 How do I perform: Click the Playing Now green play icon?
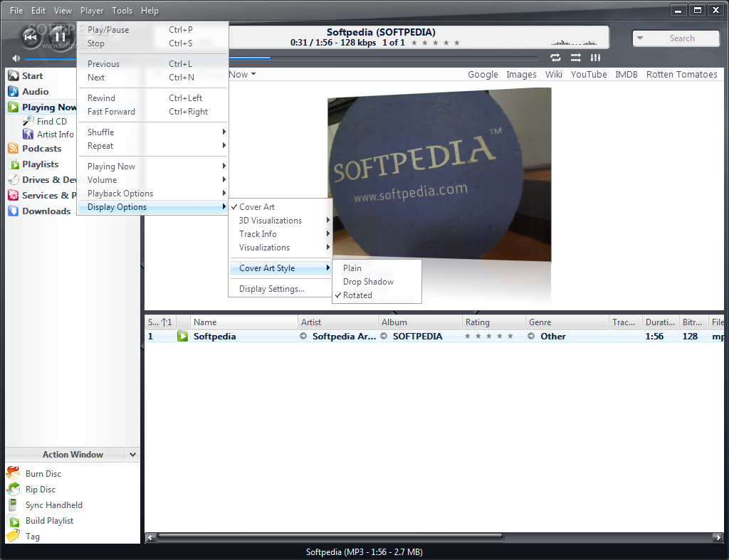click(x=14, y=107)
